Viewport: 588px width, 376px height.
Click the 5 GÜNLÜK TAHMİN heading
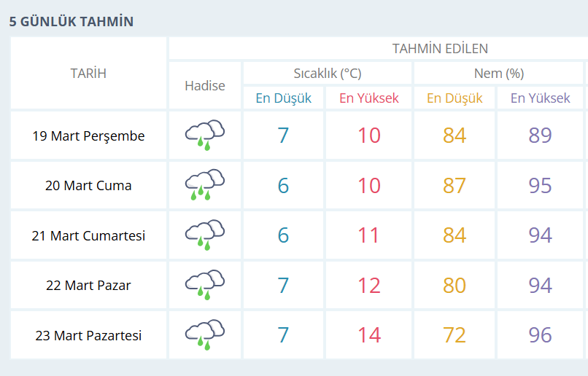coord(71,21)
